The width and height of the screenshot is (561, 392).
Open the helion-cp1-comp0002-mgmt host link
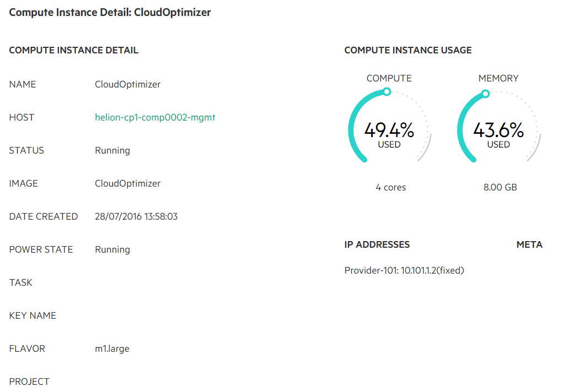point(155,118)
